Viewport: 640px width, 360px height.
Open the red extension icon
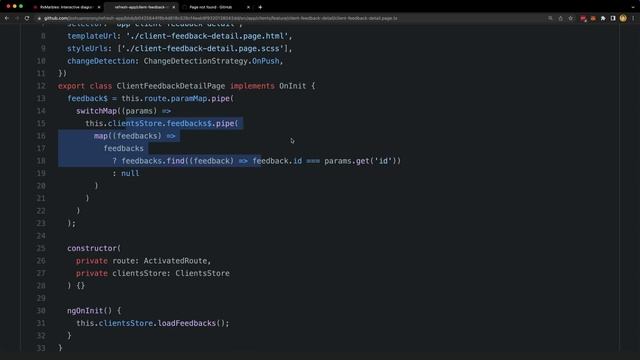(x=583, y=18)
